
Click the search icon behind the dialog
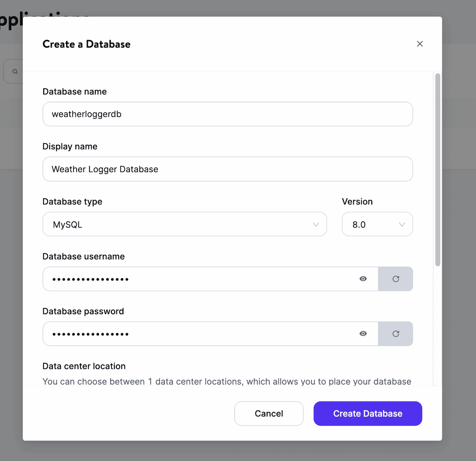(15, 71)
